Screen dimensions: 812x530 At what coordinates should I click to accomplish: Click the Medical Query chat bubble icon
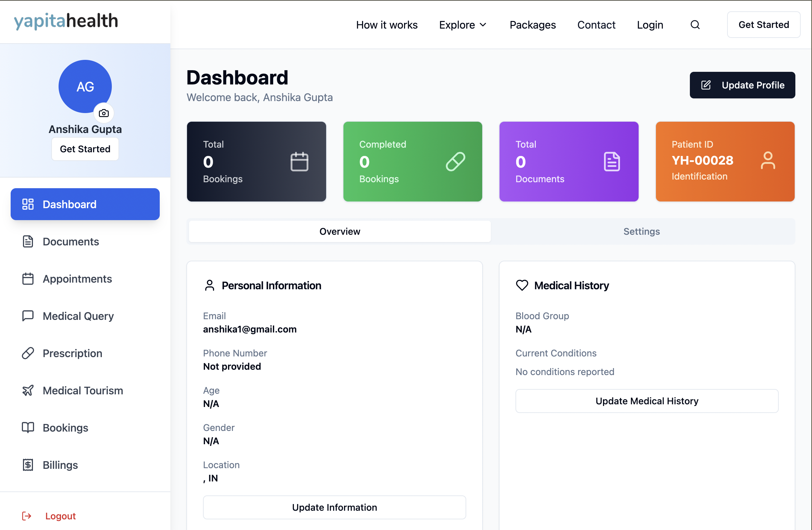click(x=28, y=316)
